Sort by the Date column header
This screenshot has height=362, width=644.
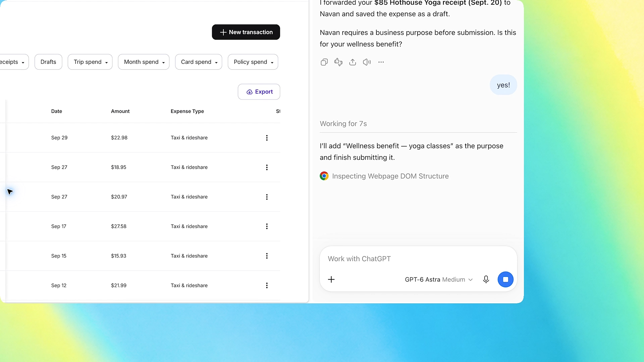pos(57,111)
